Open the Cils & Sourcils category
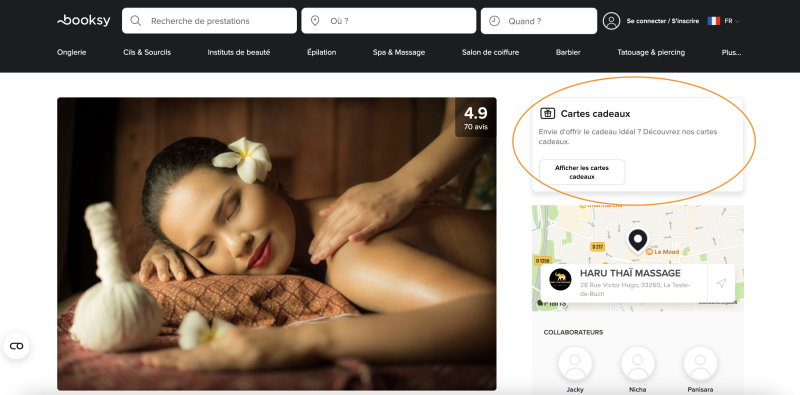This screenshot has width=800, height=395. click(147, 52)
